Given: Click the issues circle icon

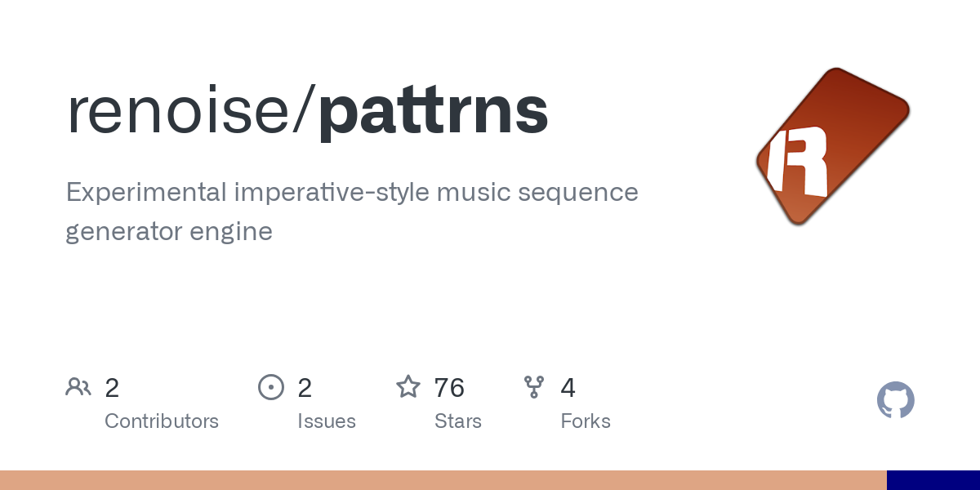Looking at the screenshot, I should click(271, 386).
